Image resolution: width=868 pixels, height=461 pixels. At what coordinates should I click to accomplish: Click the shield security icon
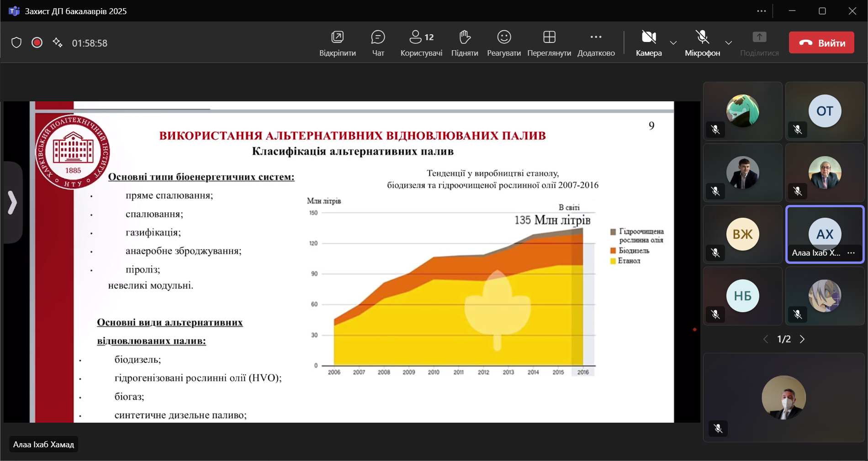point(16,43)
